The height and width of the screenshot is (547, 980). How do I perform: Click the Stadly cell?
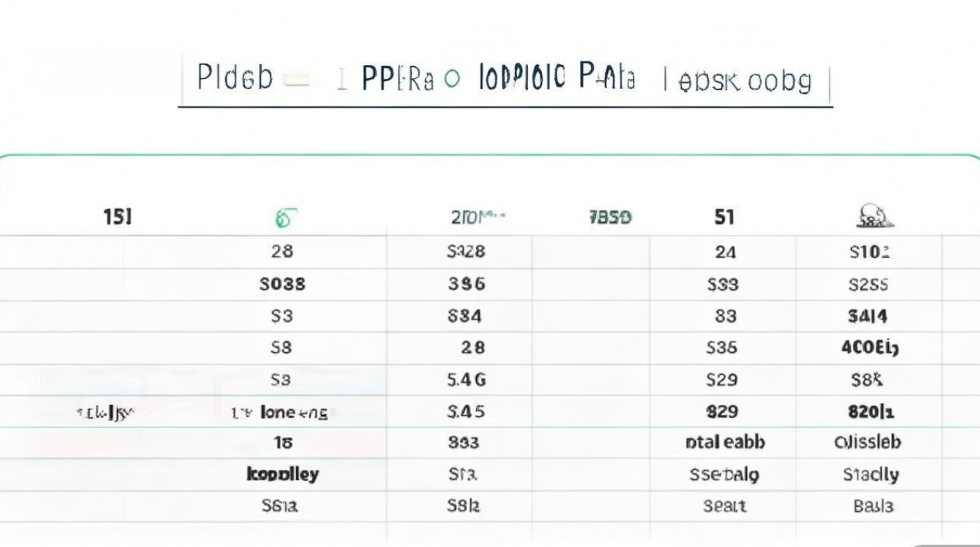tap(871, 475)
